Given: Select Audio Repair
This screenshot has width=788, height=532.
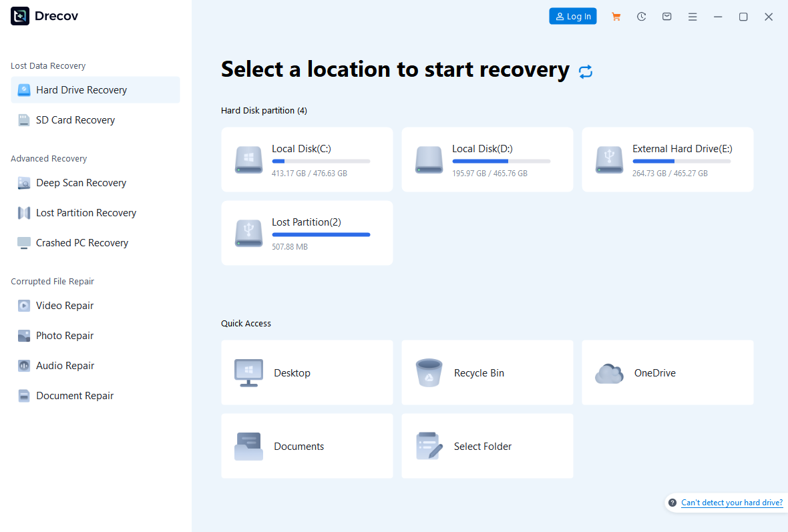Looking at the screenshot, I should click(x=65, y=365).
